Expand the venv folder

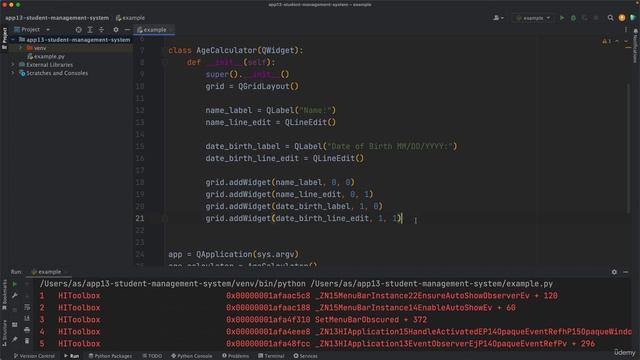tap(20, 48)
